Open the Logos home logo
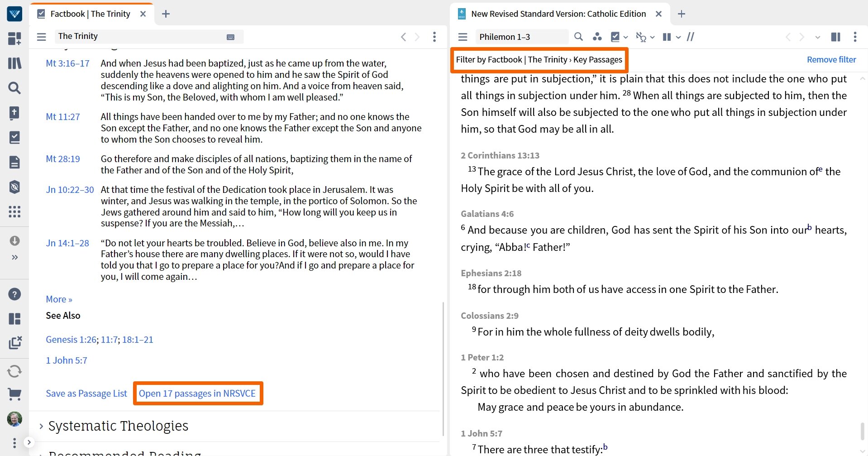 coord(14,14)
